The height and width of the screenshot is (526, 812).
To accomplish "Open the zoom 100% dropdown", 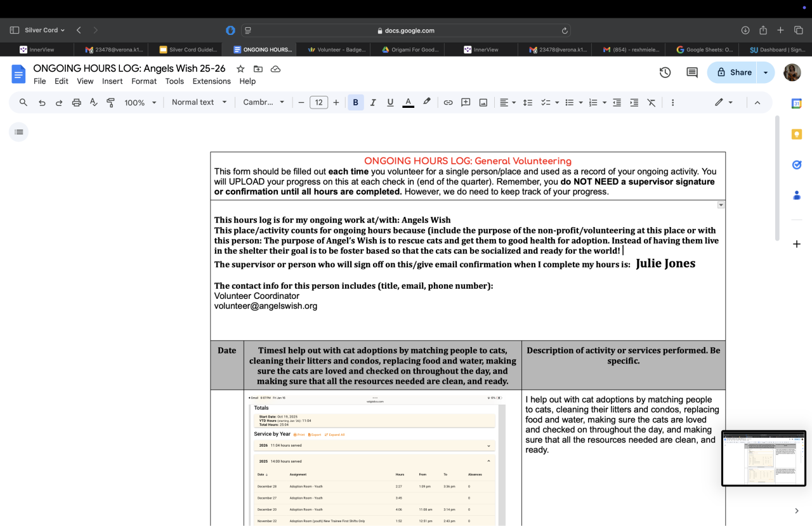I will (x=140, y=102).
